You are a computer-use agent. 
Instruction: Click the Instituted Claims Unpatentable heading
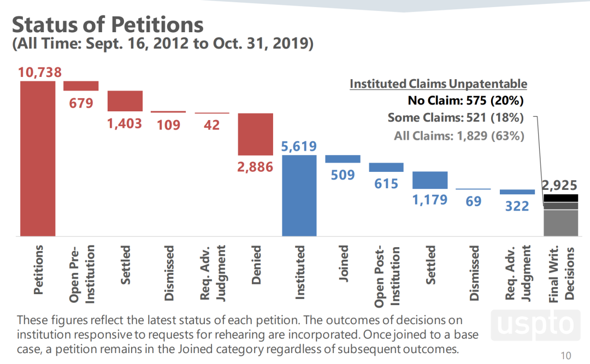(438, 84)
